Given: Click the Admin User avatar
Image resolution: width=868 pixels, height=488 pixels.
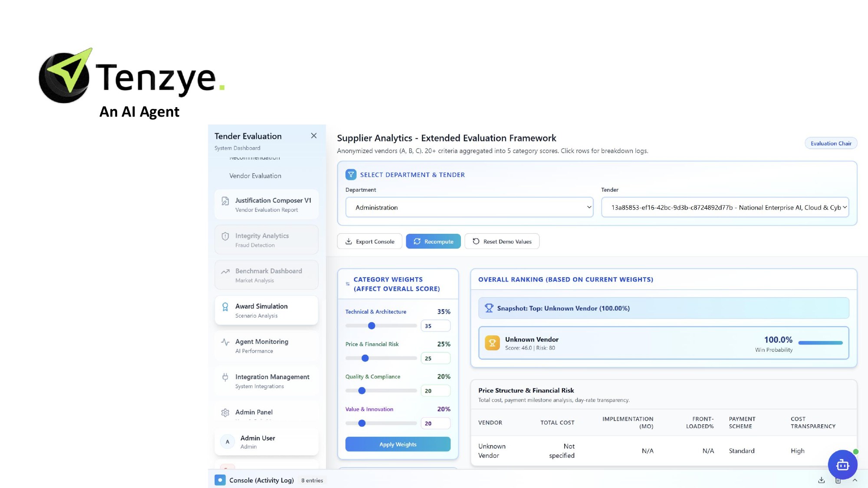Looking at the screenshot, I should point(227,442).
